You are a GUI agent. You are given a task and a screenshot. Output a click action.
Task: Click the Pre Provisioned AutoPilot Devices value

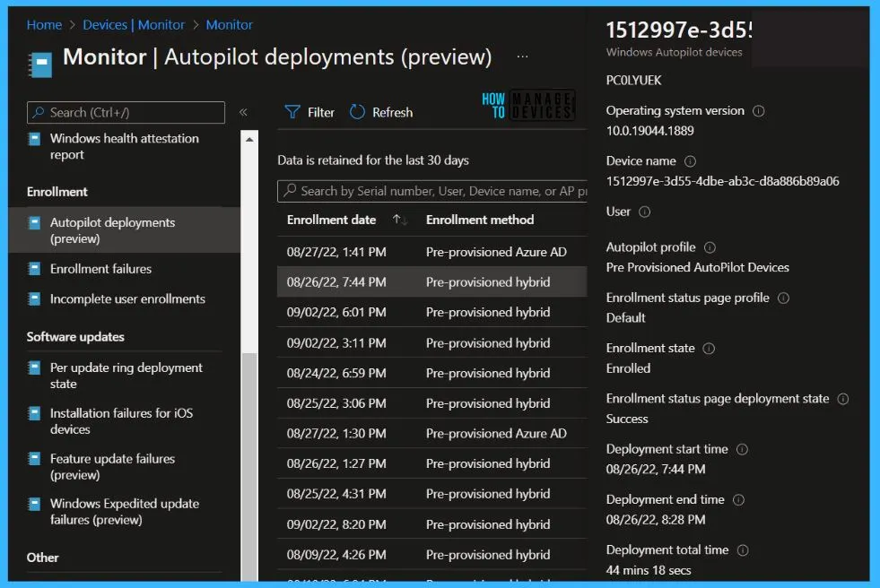click(x=698, y=268)
